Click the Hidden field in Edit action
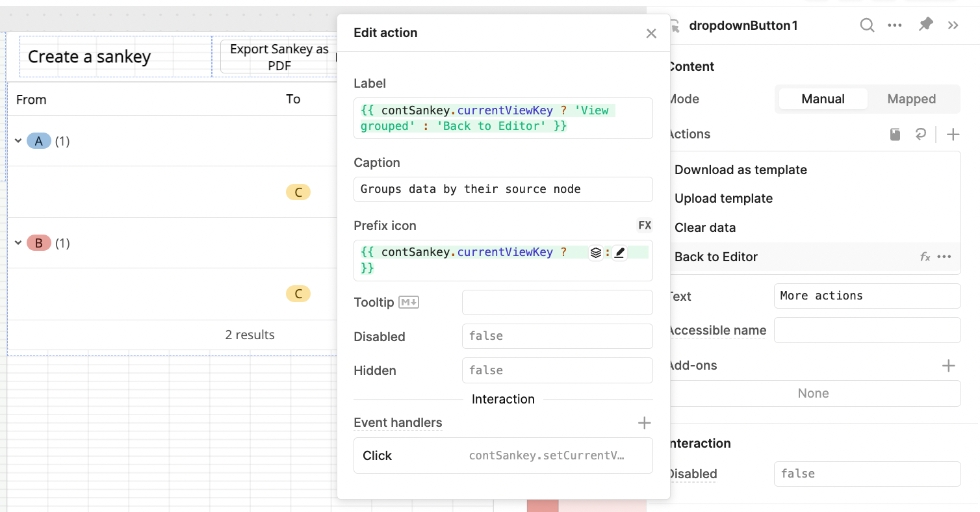 coord(557,370)
